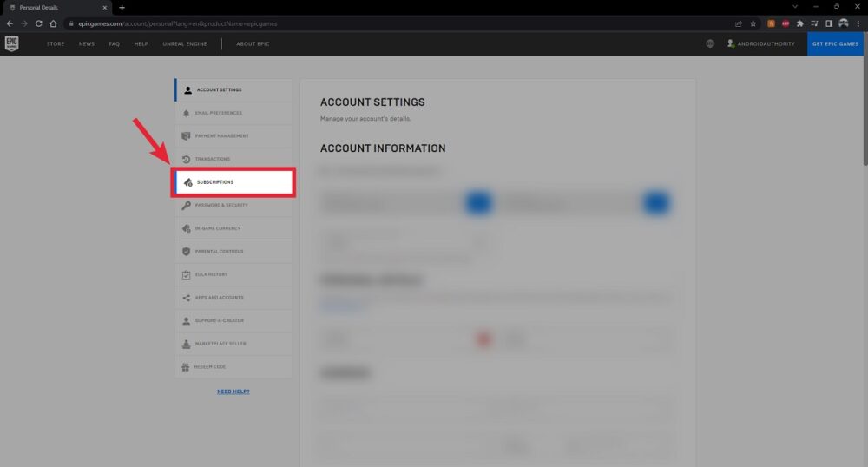Reload the page
This screenshot has height=467, width=868.
coord(39,23)
